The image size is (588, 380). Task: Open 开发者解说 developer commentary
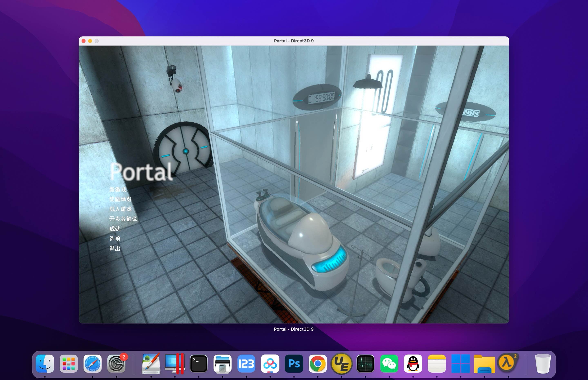[x=123, y=219]
